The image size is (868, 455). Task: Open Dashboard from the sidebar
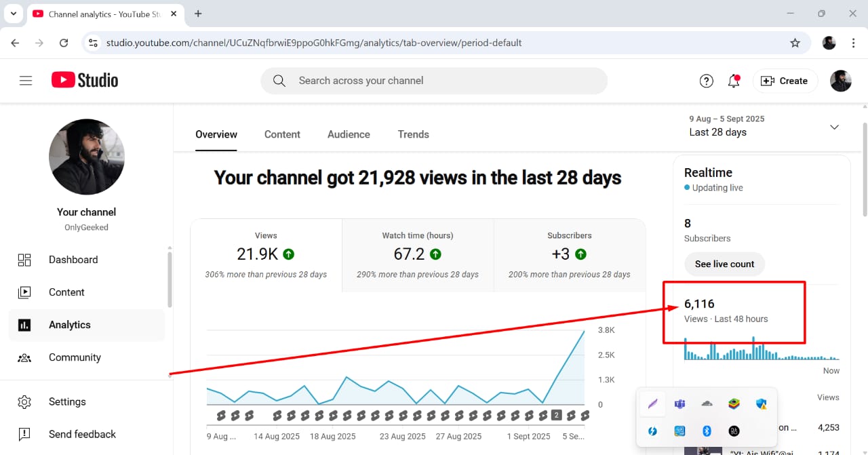pos(73,259)
